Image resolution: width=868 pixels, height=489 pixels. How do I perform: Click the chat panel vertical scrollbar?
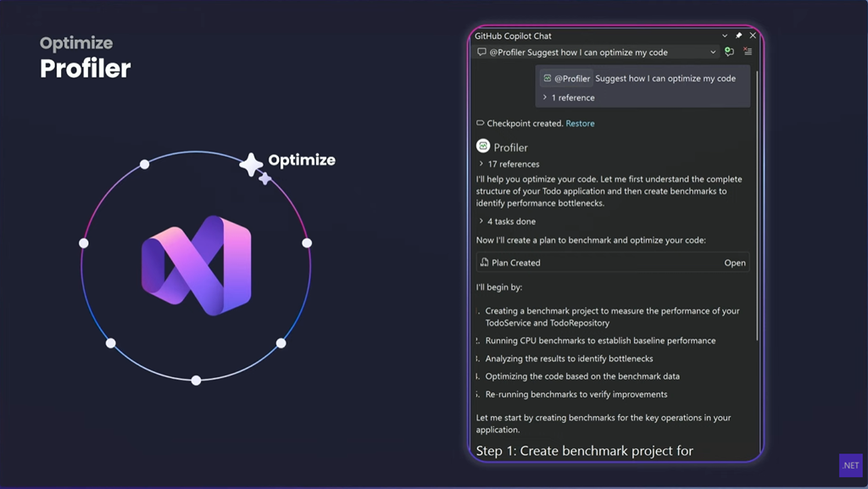pos(757,212)
